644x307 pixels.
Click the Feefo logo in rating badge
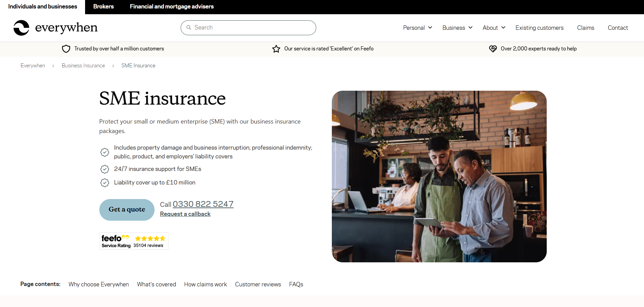pyautogui.click(x=115, y=238)
